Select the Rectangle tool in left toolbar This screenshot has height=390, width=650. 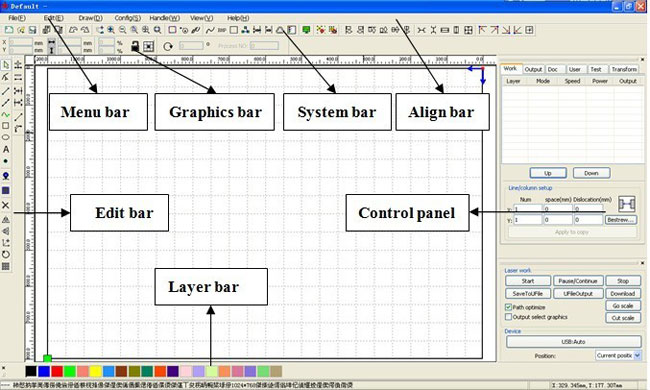coord(6,126)
